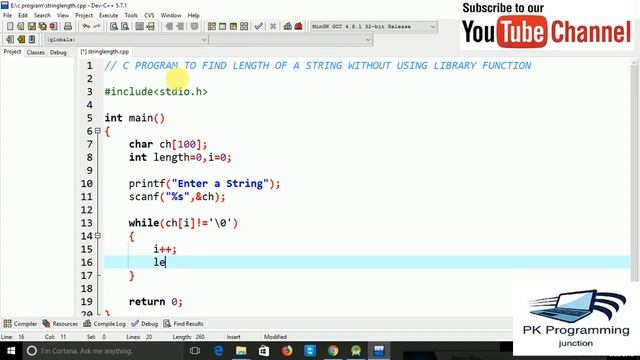This screenshot has width=640, height=360.
Task: Click the Find magnifier toolbar icon
Action: point(114,27)
